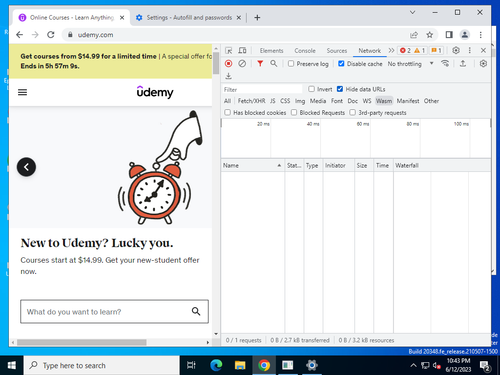Switch to Elements tab

(271, 51)
